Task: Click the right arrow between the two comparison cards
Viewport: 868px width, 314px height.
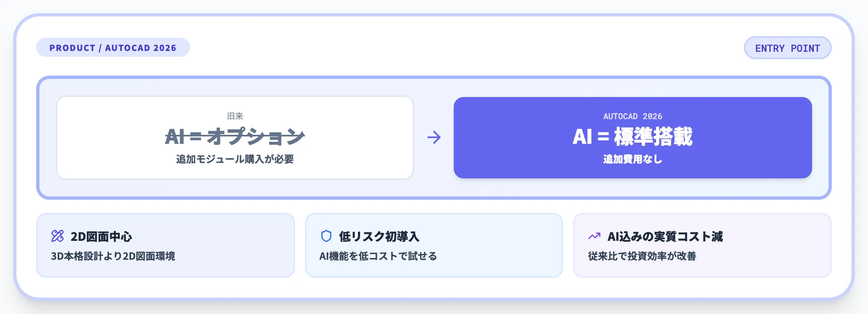Action: [x=434, y=137]
